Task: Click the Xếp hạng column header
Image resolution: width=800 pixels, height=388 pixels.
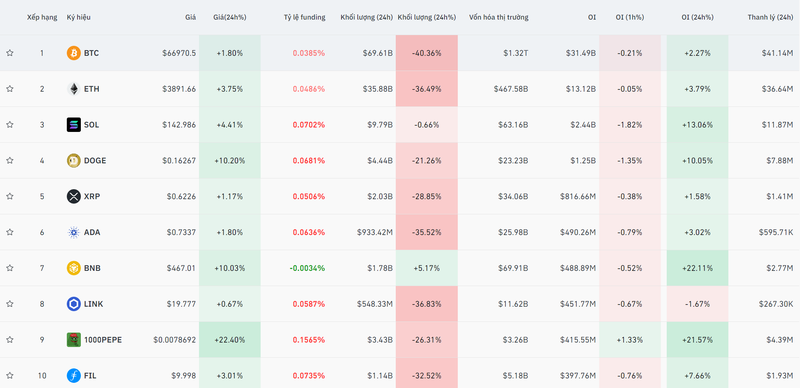Action: 42,17
